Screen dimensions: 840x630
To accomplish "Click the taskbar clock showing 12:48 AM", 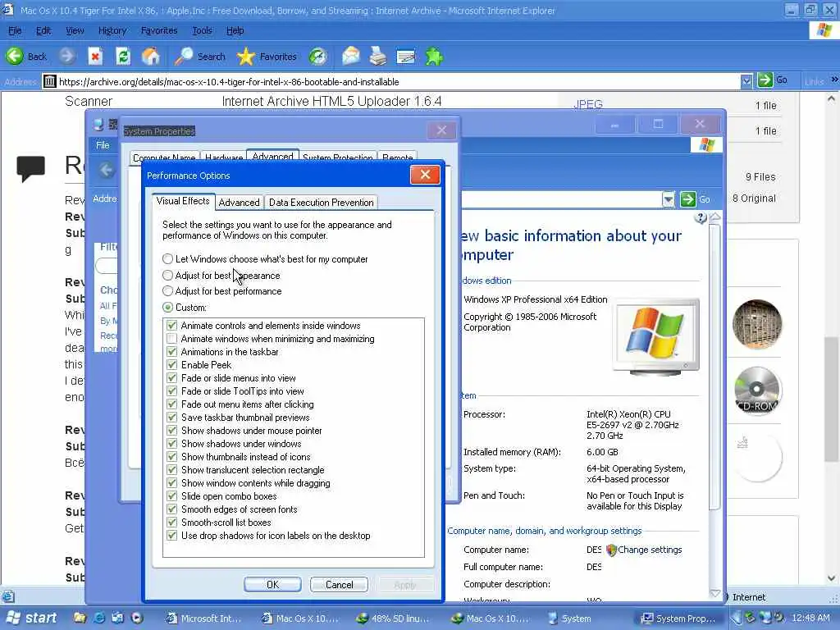I will 810,618.
